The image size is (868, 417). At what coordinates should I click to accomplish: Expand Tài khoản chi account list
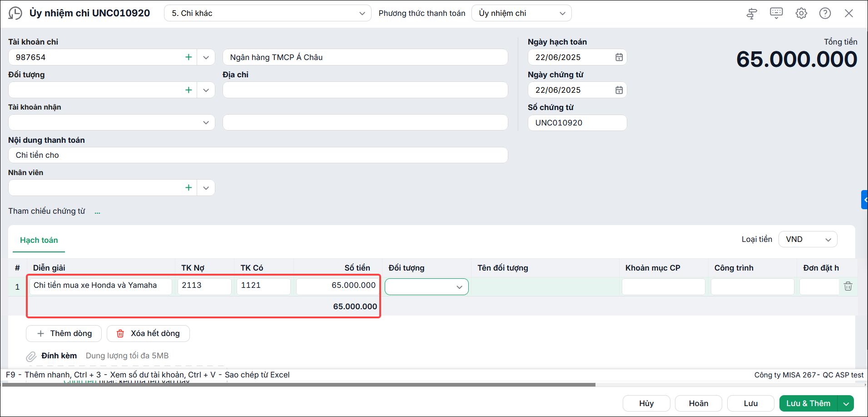coord(206,57)
